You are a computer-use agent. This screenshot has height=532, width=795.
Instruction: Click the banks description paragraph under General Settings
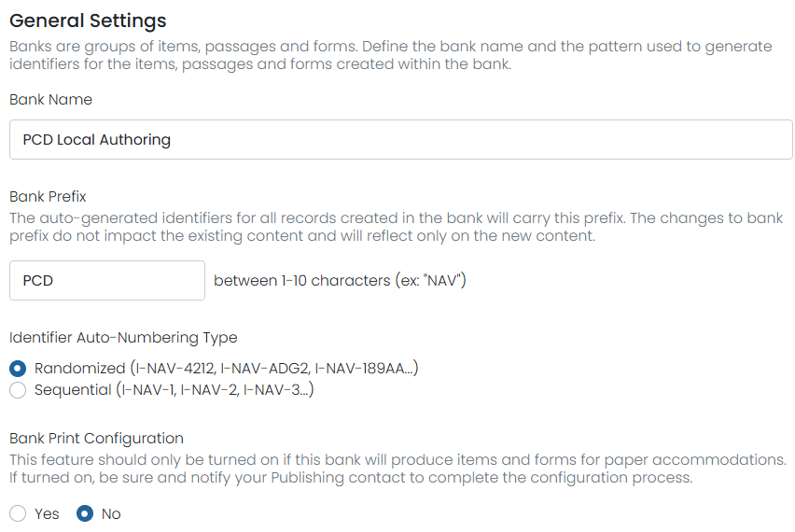pos(390,55)
